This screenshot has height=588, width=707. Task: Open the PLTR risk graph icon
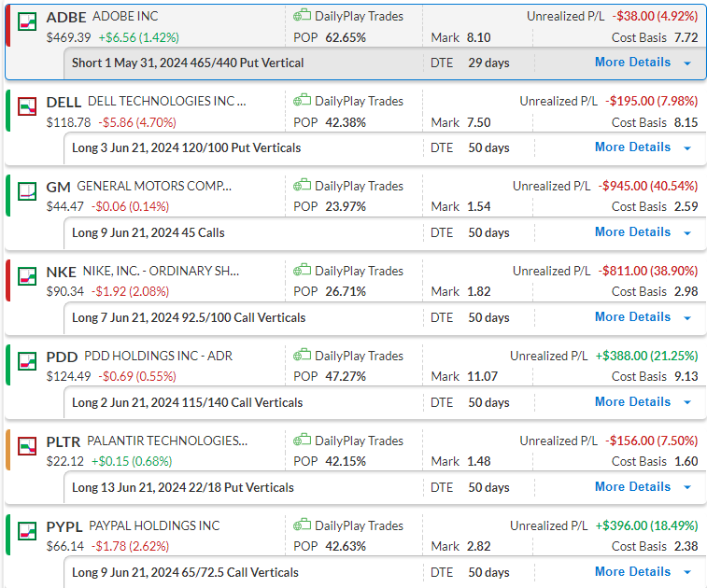click(x=27, y=446)
